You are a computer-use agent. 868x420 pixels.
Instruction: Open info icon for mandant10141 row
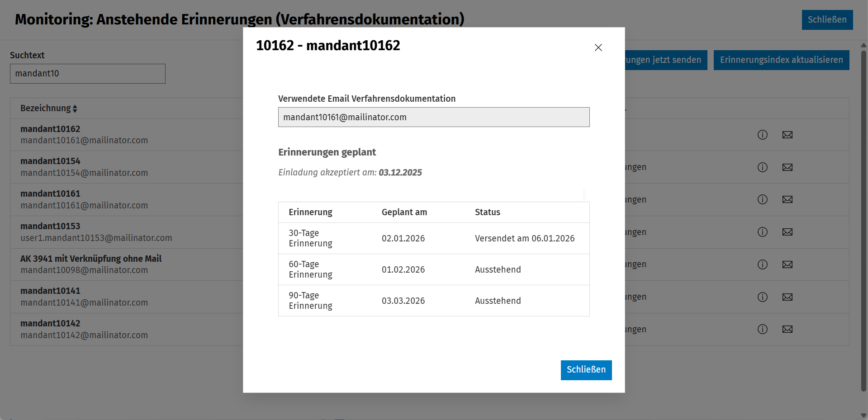coord(763,297)
